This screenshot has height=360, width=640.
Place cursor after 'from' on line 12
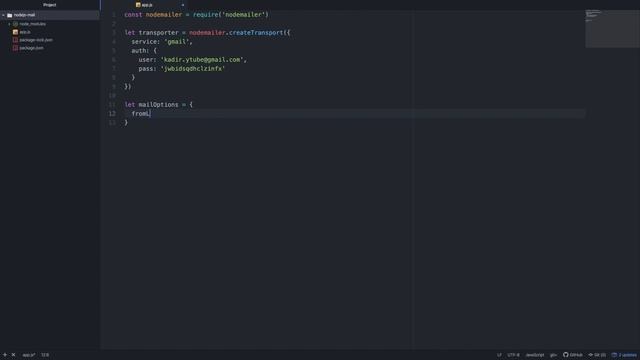coord(147,113)
